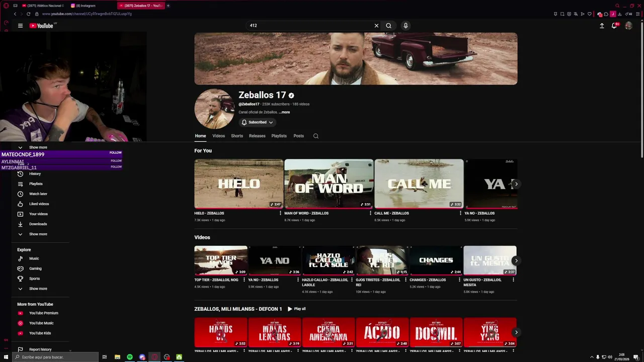Open the YouTube hamburger guide menu
Image resolution: width=644 pixels, height=362 pixels.
pyautogui.click(x=20, y=26)
